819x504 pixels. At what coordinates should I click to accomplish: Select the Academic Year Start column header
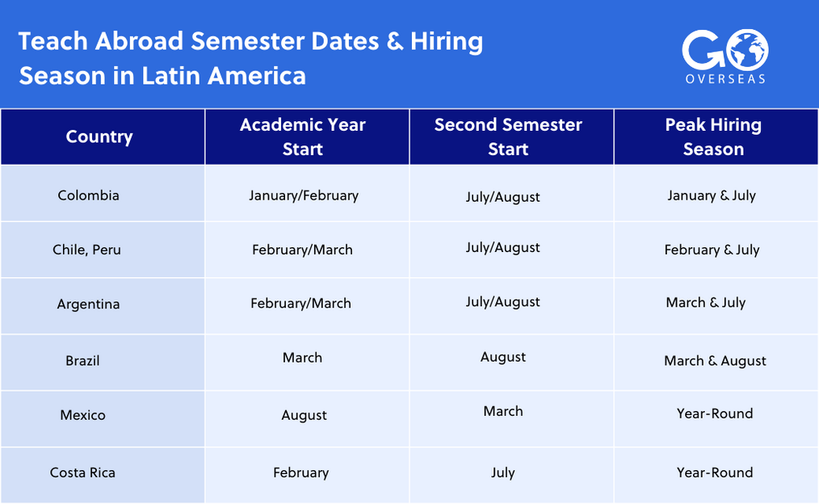[x=303, y=136]
